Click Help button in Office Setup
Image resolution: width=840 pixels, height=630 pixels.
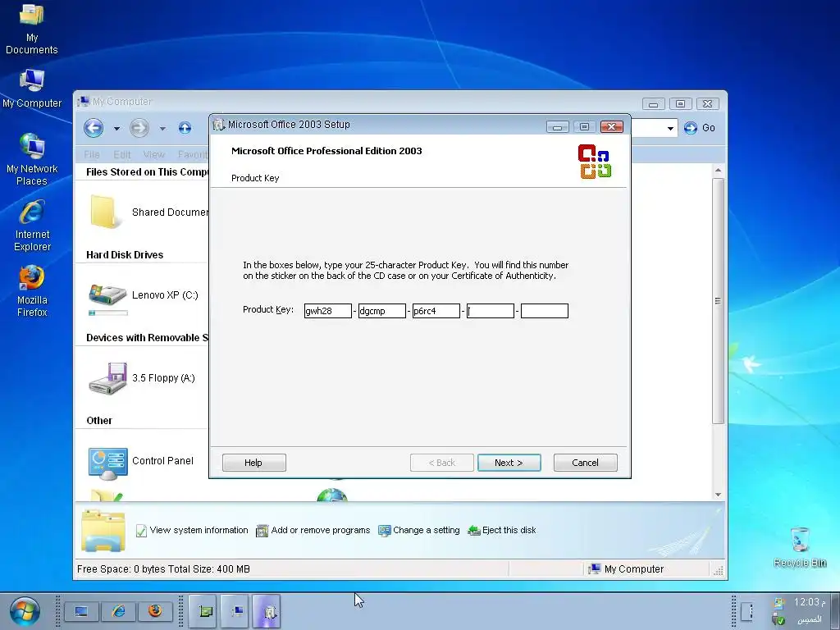coord(254,463)
